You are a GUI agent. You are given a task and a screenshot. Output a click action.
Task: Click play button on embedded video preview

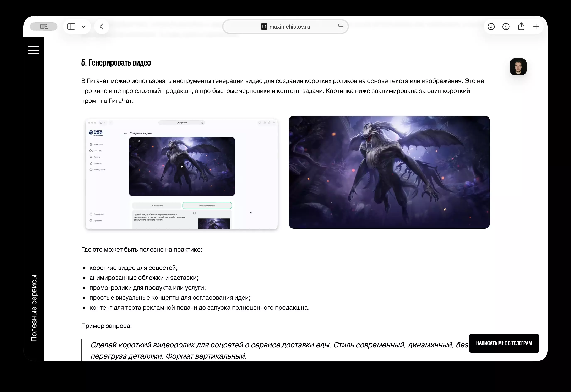(182, 167)
